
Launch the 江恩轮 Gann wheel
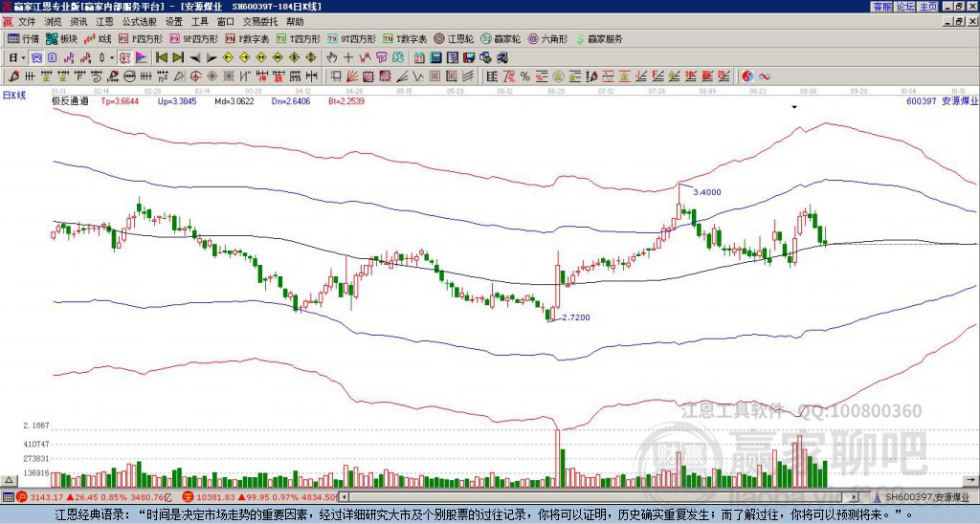pos(454,38)
